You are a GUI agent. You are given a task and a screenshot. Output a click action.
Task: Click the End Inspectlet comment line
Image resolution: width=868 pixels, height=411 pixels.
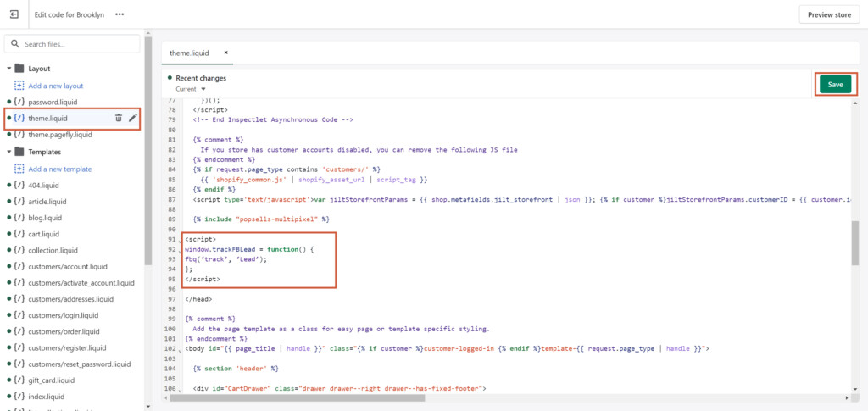point(273,120)
